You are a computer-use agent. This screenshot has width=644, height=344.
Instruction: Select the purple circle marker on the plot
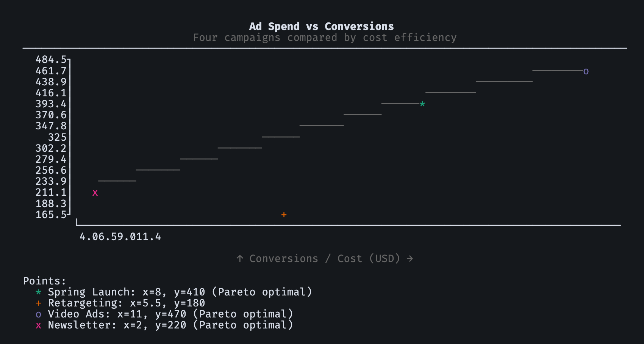point(586,72)
